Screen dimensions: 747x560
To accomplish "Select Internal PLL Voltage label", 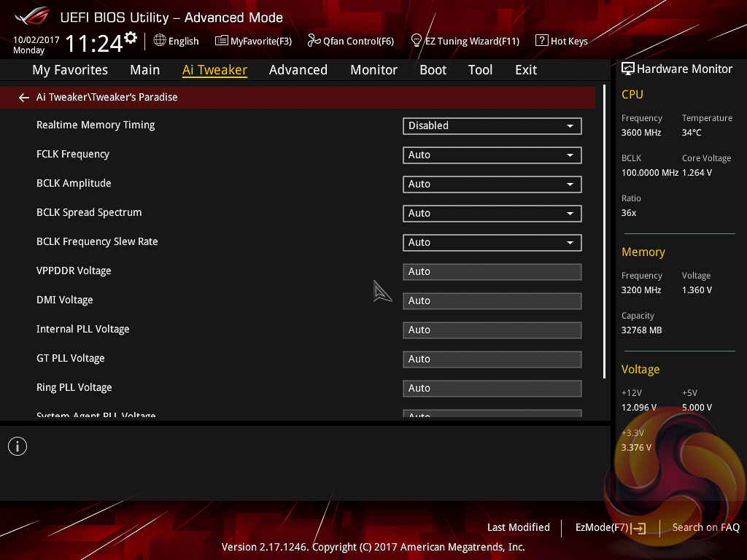I will click(83, 329).
